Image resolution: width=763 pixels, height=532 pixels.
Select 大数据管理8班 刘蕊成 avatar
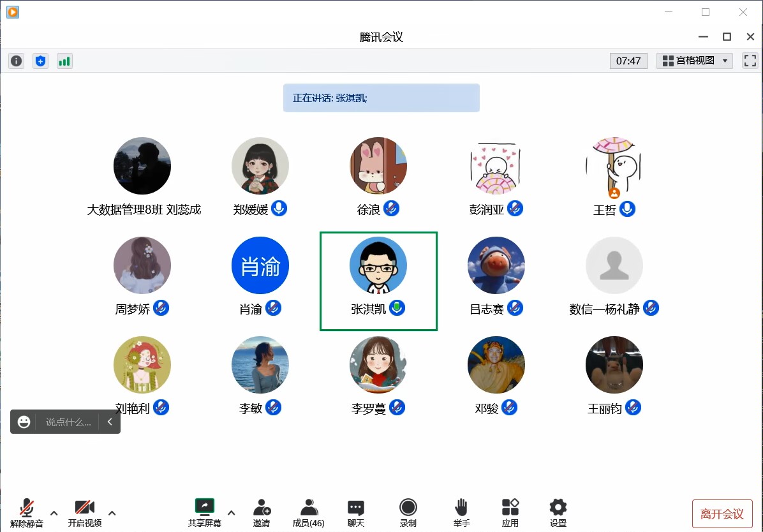click(142, 165)
